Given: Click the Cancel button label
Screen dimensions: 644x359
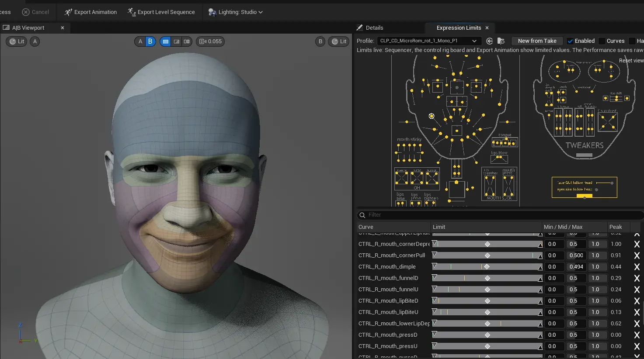Looking at the screenshot, I should pos(40,12).
